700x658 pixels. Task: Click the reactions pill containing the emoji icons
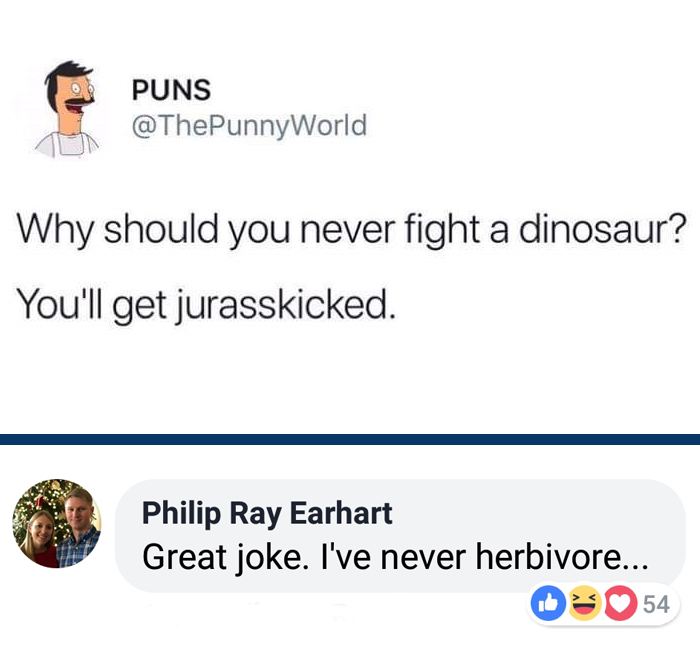click(x=603, y=604)
